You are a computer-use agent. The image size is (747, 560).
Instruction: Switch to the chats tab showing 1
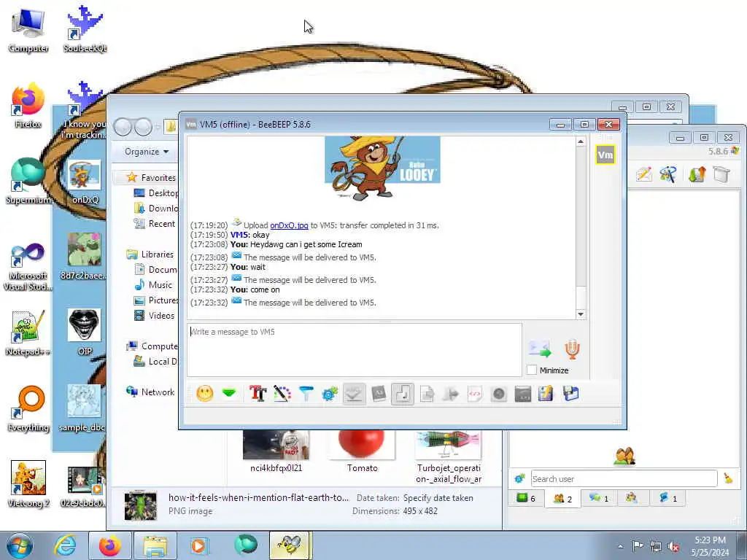[599, 499]
